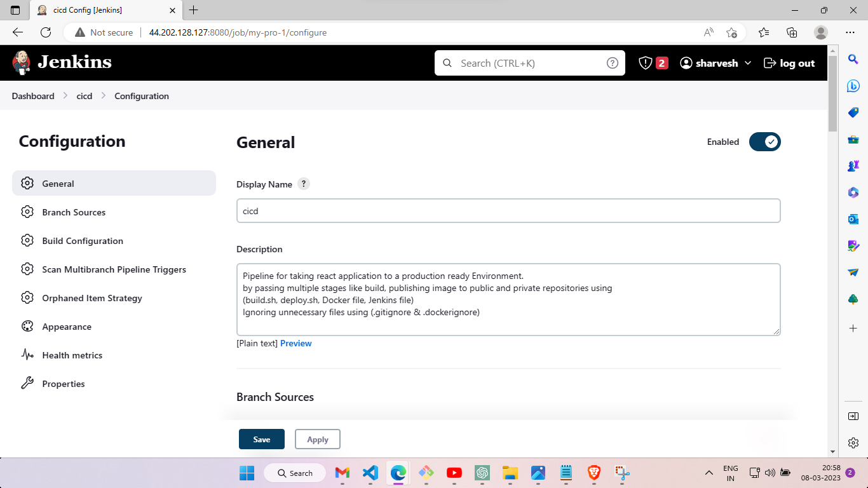Expand hidden taskbar icons chevron
The height and width of the screenshot is (488, 868).
point(709,473)
